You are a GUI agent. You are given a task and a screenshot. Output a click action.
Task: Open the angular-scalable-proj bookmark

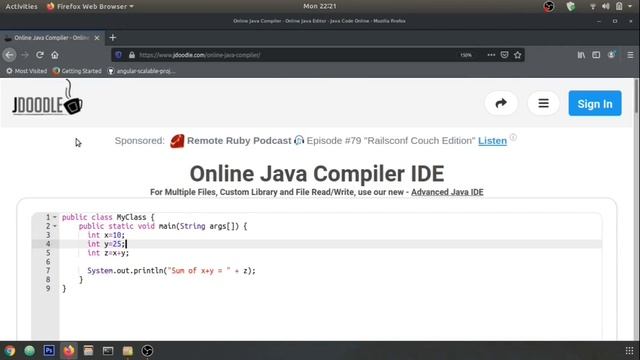141,71
